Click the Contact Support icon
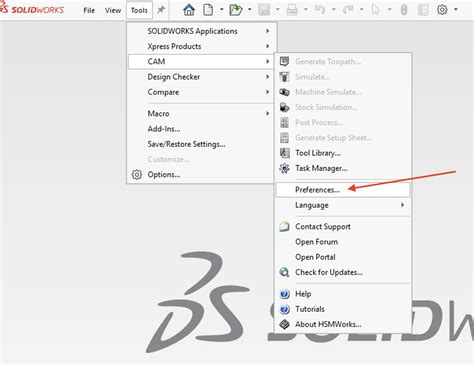 [x=284, y=227]
